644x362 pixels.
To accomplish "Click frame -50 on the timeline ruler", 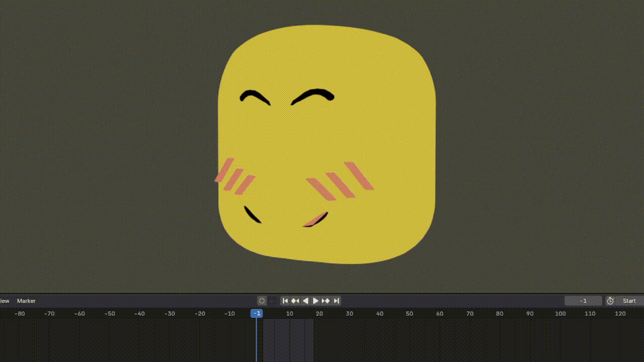I will point(110,313).
